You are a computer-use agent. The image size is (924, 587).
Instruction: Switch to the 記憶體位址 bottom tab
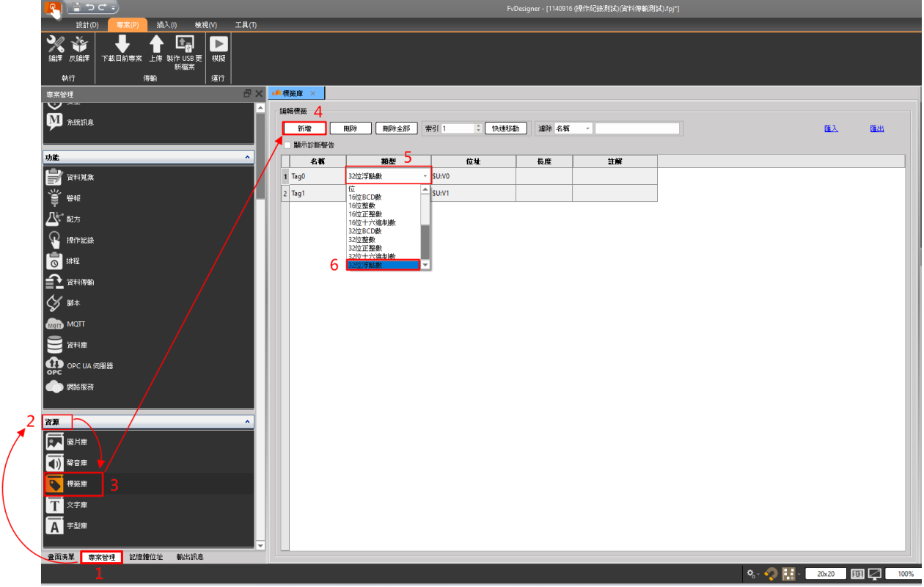point(146,557)
